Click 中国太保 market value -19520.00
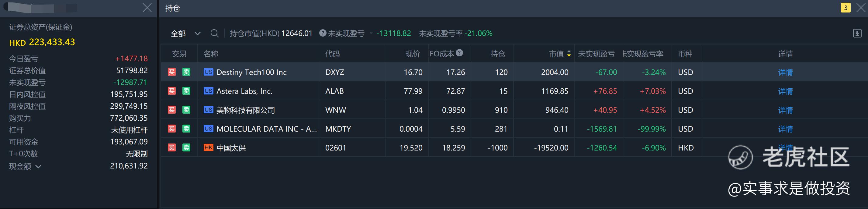 point(551,148)
